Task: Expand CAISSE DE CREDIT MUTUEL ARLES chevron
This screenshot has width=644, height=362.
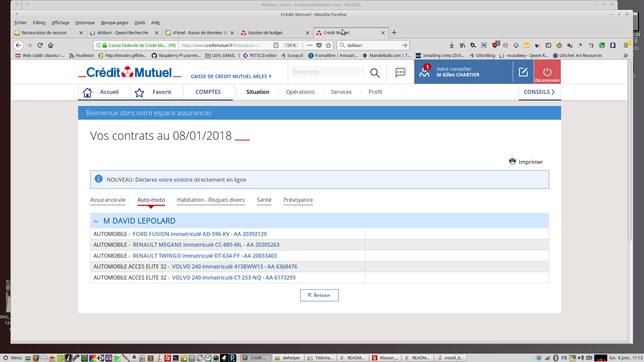Action: [x=270, y=76]
